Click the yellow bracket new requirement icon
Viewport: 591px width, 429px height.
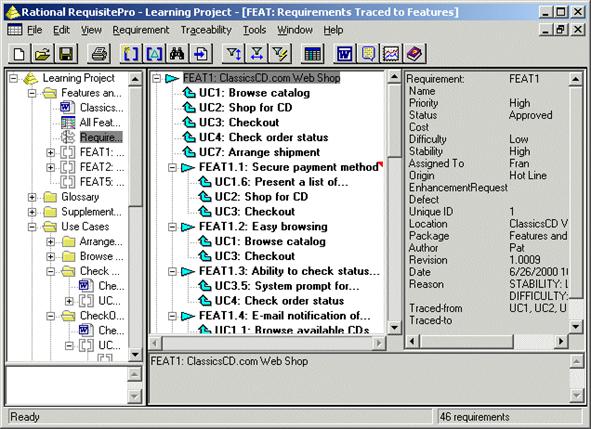[131, 54]
